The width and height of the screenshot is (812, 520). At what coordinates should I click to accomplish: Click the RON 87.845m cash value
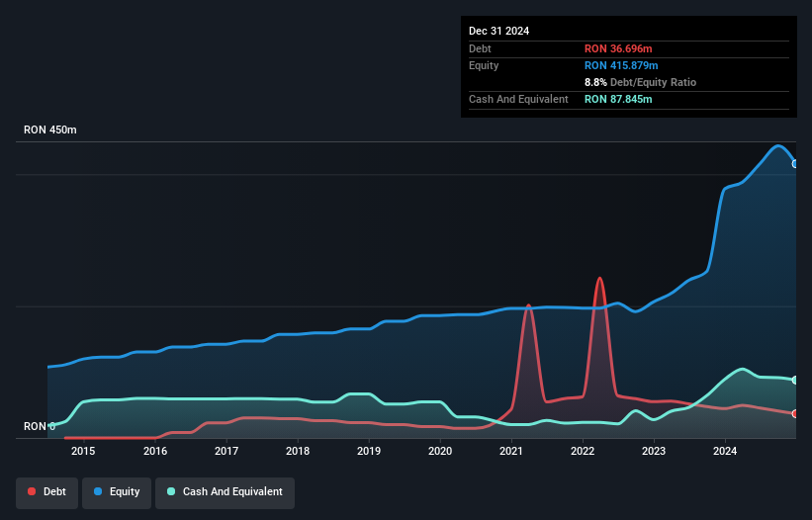pos(618,99)
